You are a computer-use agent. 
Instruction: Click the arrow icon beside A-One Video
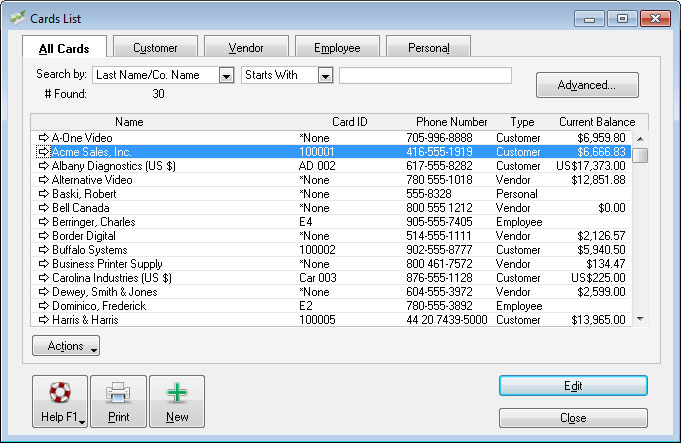(43, 138)
